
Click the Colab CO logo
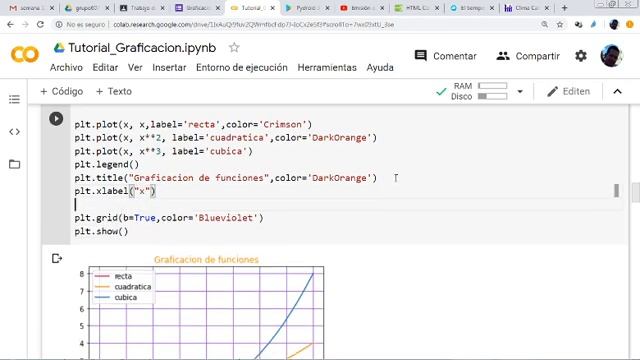click(x=25, y=55)
